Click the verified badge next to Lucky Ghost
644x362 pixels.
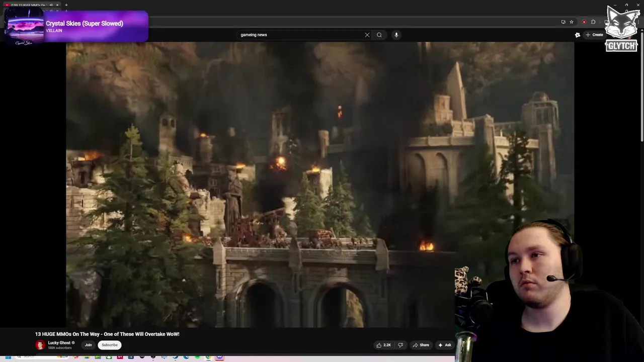pyautogui.click(x=73, y=343)
